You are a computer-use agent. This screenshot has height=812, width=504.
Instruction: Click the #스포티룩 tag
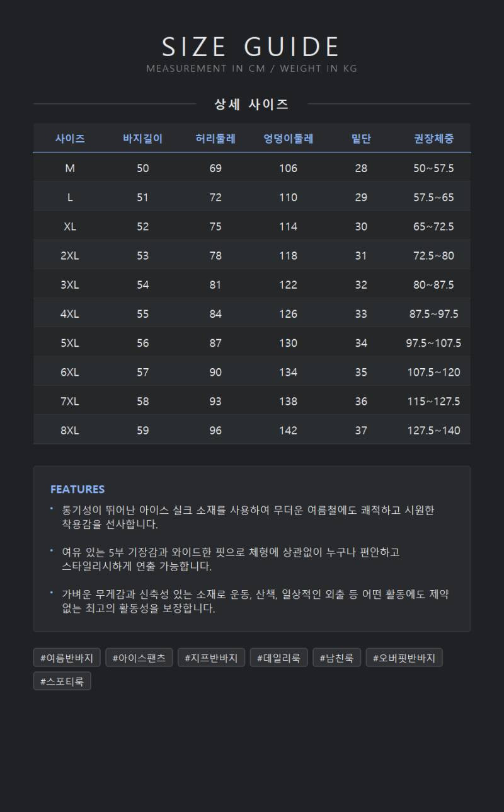click(62, 681)
